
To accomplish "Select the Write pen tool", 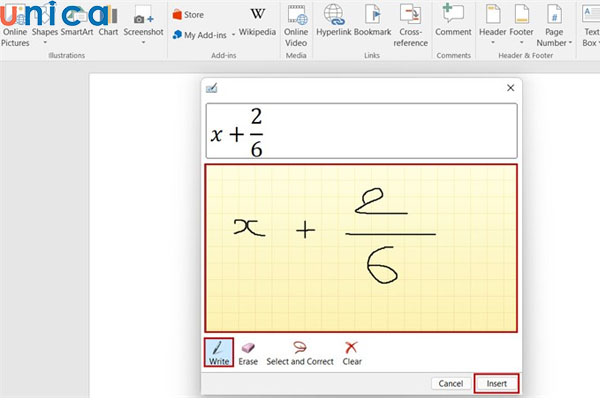I will click(219, 351).
